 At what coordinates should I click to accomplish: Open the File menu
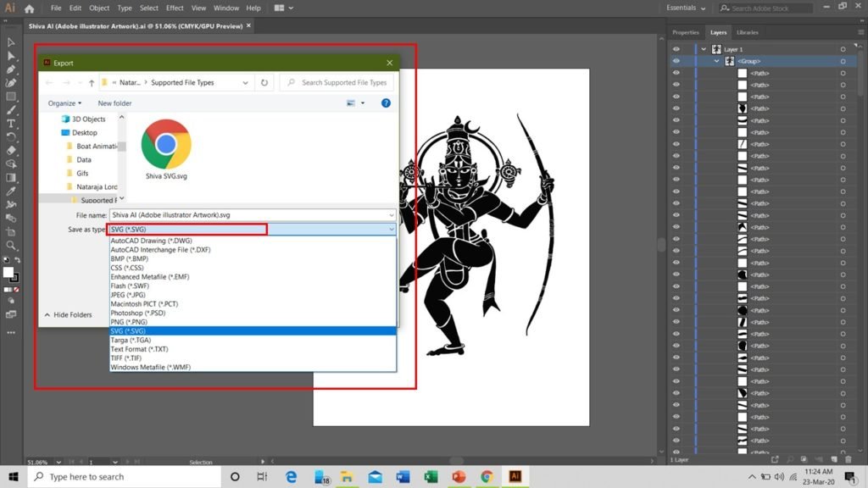click(x=56, y=8)
